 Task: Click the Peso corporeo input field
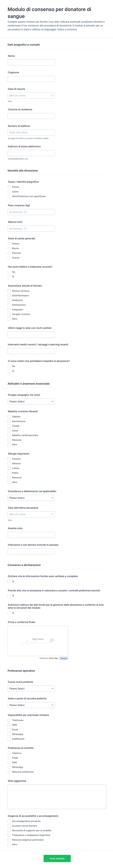(31, 212)
